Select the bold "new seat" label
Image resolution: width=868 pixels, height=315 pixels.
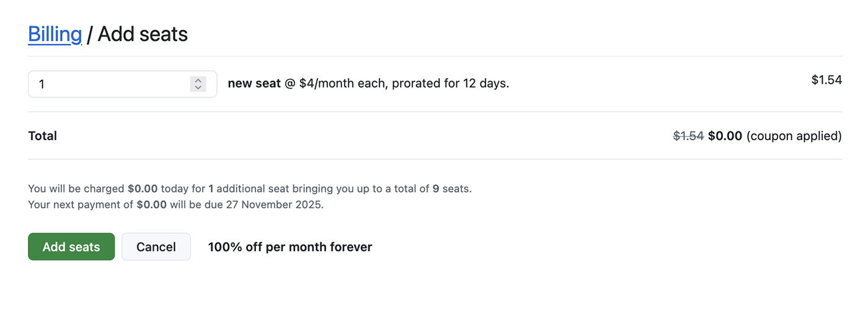click(254, 83)
